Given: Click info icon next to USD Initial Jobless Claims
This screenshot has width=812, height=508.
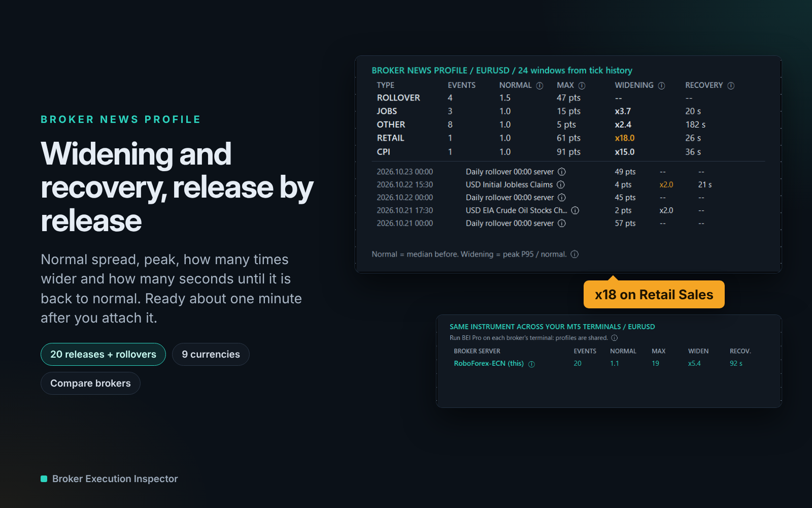Looking at the screenshot, I should (561, 184).
